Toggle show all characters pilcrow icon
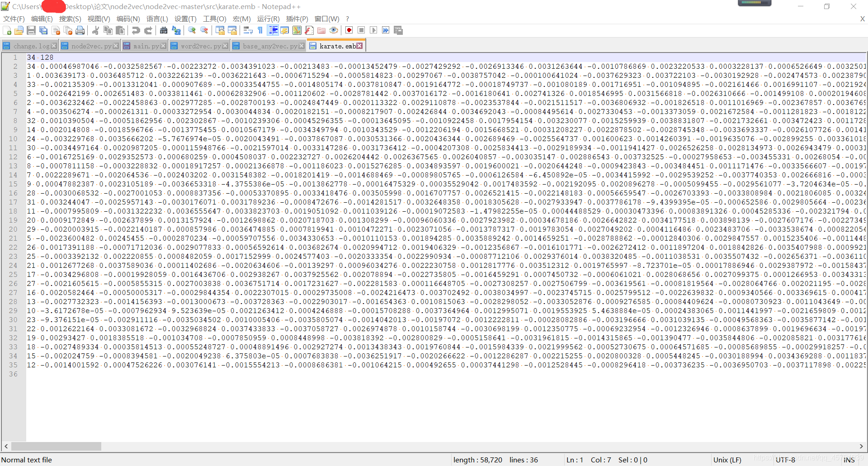Image resolution: width=868 pixels, height=466 pixels. pos(260,30)
